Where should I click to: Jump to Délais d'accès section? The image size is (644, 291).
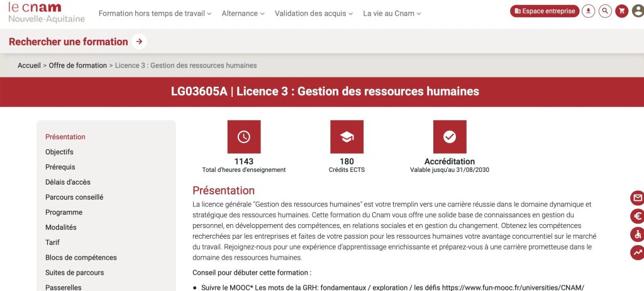pyautogui.click(x=68, y=182)
